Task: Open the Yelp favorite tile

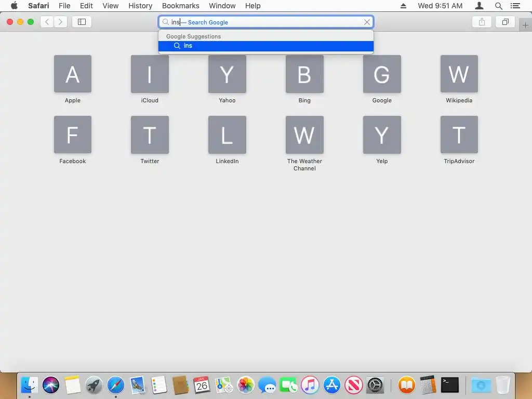Action: pyautogui.click(x=382, y=135)
